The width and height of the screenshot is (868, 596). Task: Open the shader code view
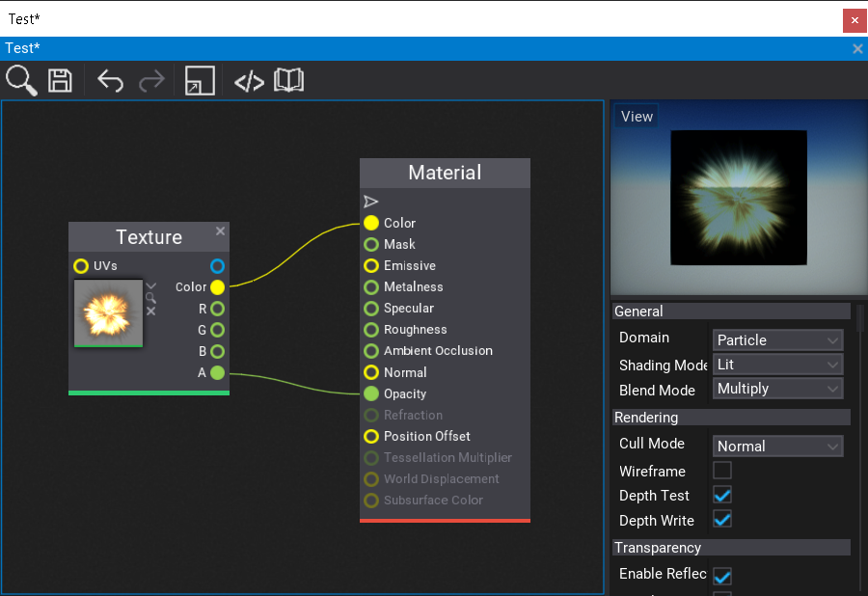pos(249,81)
